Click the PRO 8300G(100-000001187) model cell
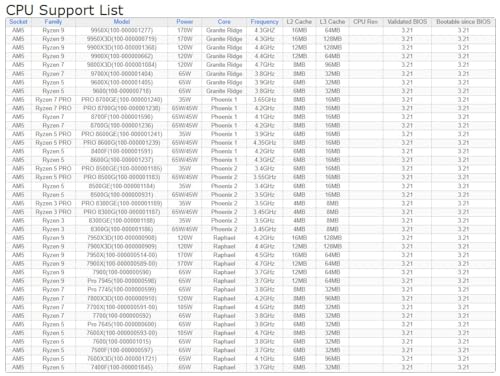The image size is (500, 376). 122,212
